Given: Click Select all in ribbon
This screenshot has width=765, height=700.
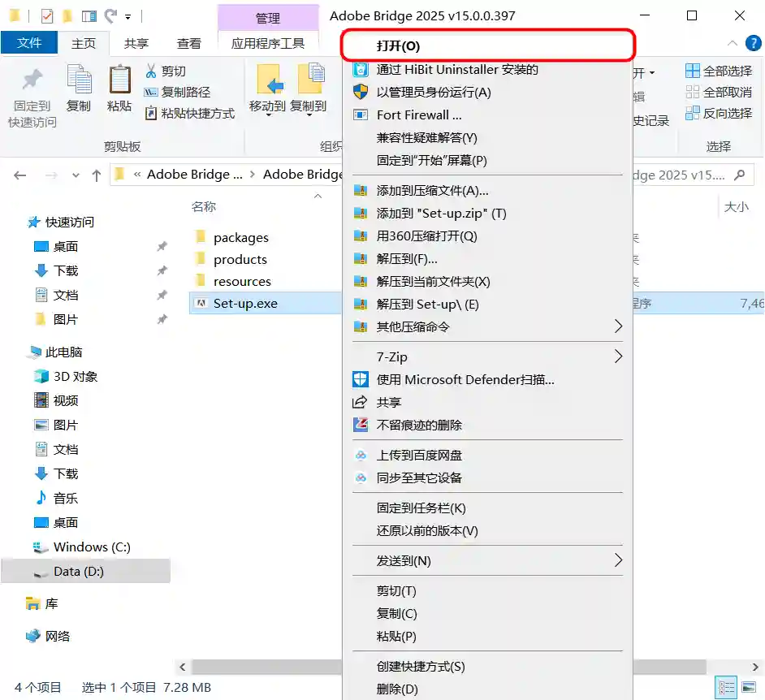Looking at the screenshot, I should tap(719, 71).
